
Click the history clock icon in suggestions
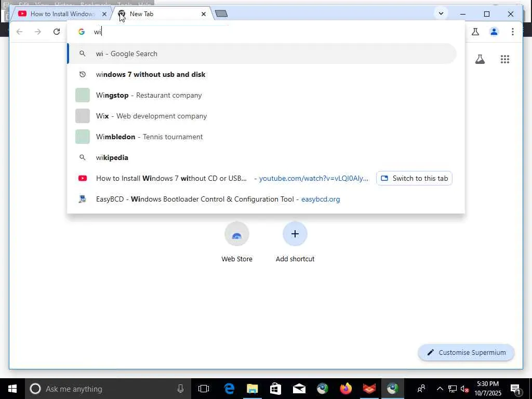tap(83, 74)
